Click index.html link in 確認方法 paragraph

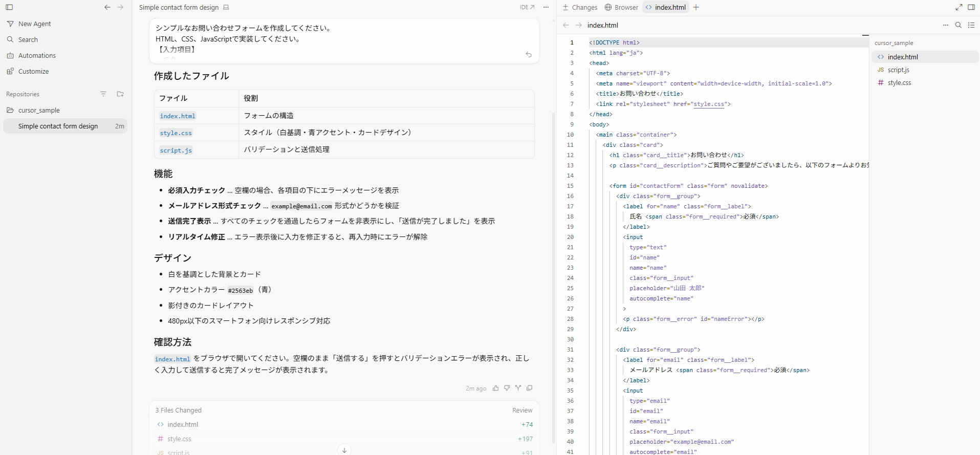[172, 359]
